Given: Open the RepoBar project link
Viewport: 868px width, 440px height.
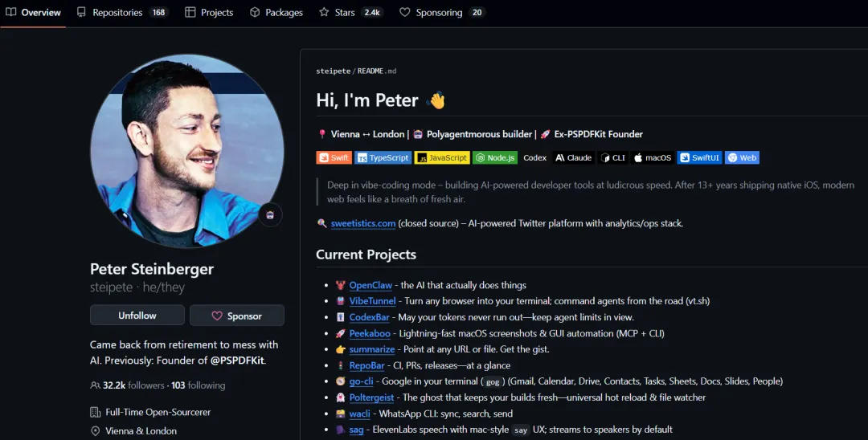Looking at the screenshot, I should pyautogui.click(x=366, y=365).
